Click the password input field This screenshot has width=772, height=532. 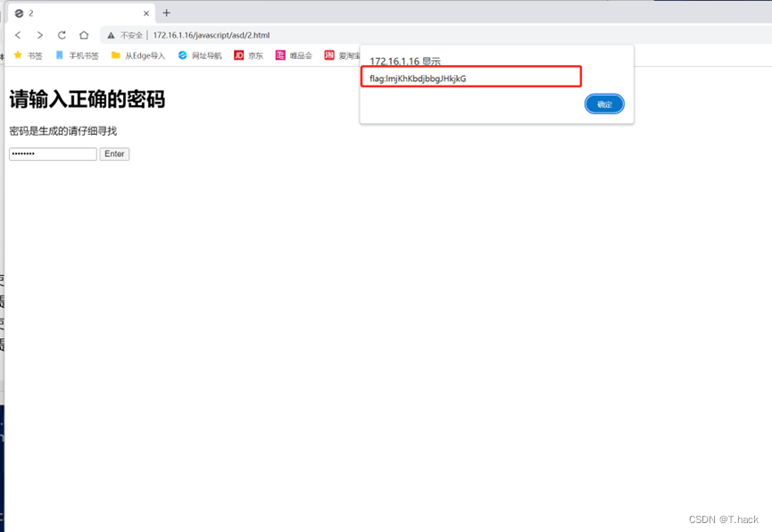[x=52, y=154]
